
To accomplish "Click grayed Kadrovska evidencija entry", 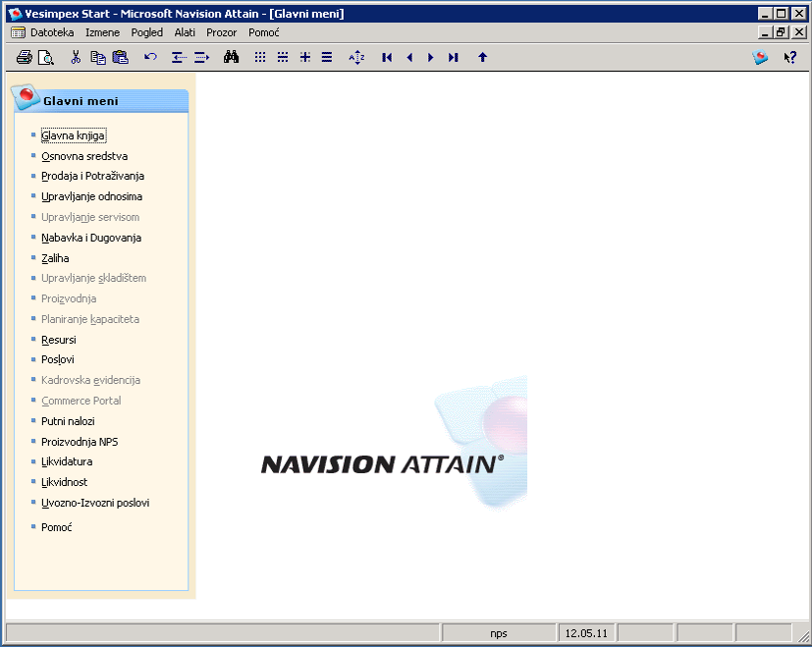I will (90, 380).
